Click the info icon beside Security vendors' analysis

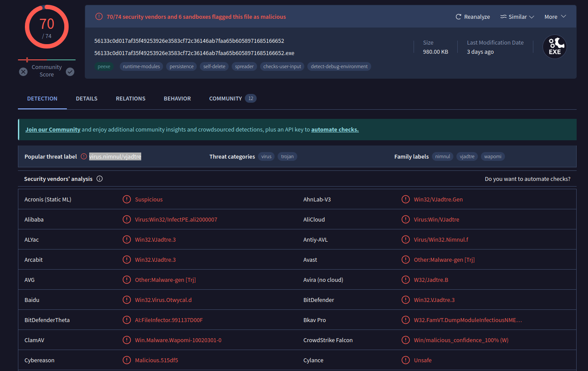pos(99,179)
